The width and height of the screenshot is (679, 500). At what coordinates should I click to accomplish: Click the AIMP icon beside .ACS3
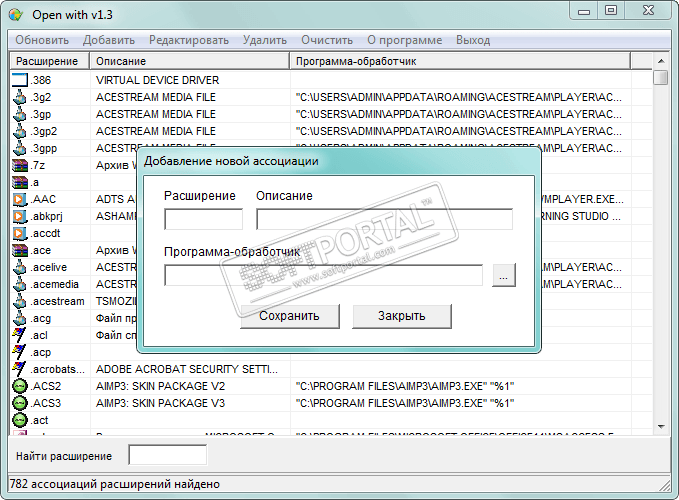point(19,403)
